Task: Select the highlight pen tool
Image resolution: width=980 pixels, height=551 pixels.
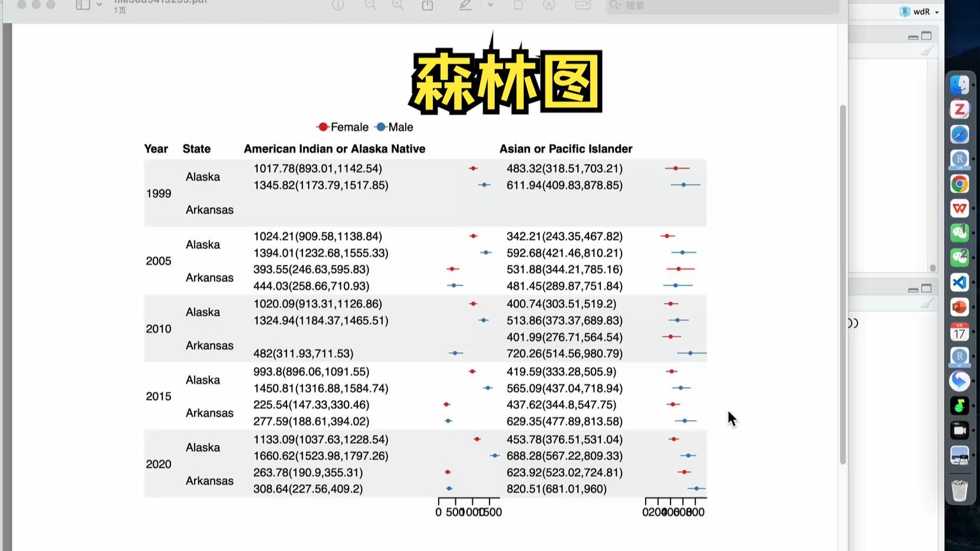Action: (x=465, y=5)
